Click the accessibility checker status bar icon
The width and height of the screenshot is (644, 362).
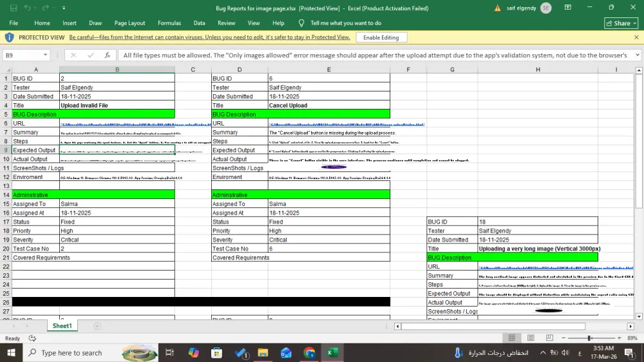32,338
